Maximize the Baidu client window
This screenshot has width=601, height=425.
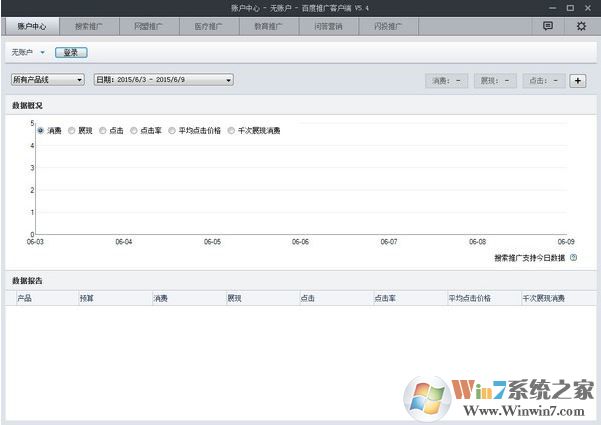coord(570,7)
